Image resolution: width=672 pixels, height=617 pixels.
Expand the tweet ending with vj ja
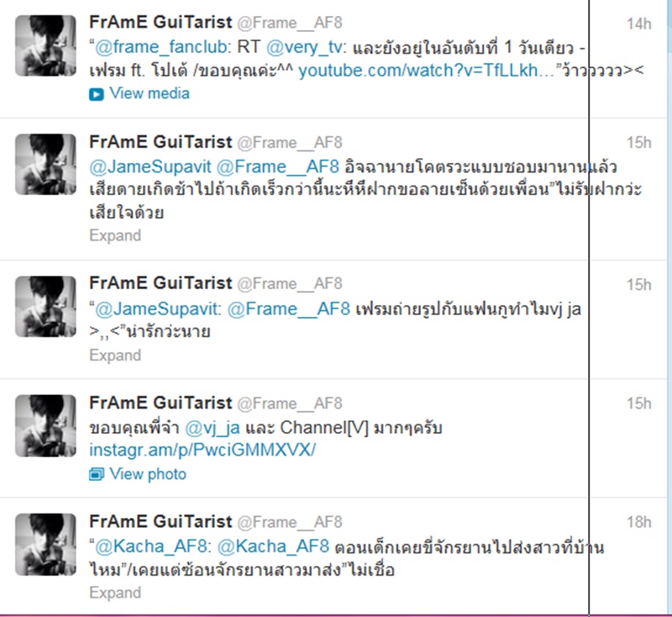[115, 355]
